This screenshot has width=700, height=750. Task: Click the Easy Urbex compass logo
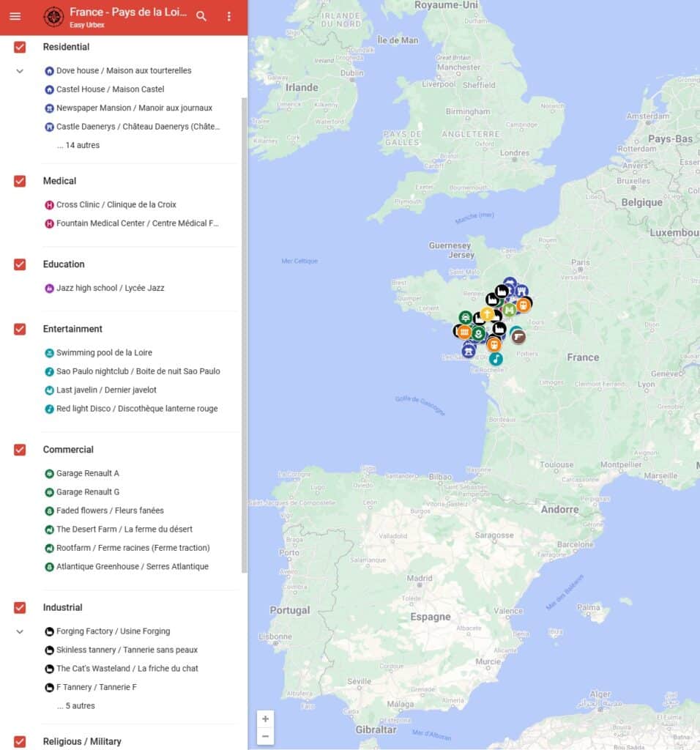(x=53, y=17)
